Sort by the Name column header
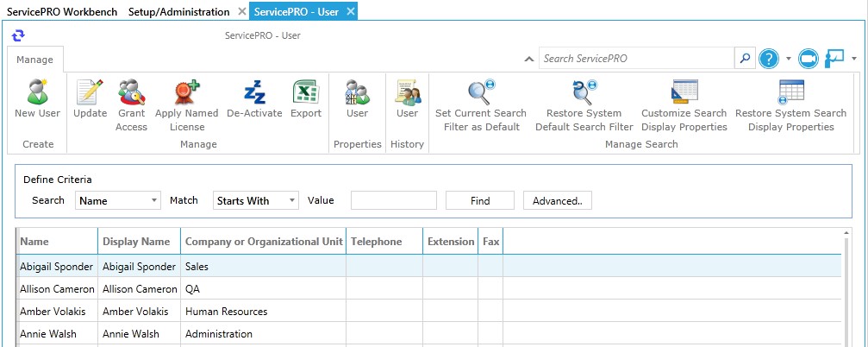 click(57, 242)
